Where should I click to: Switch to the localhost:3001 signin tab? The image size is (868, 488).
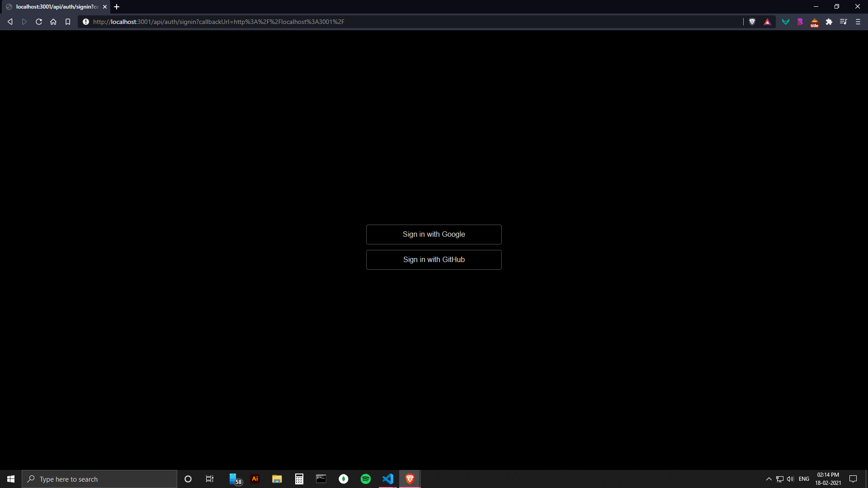[54, 7]
